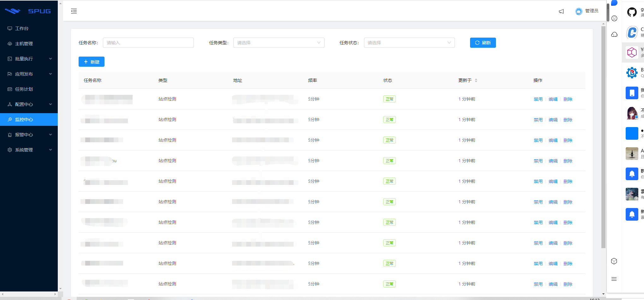Open 主机管理 in the sidebar
This screenshot has width=644, height=300.
(x=29, y=44)
